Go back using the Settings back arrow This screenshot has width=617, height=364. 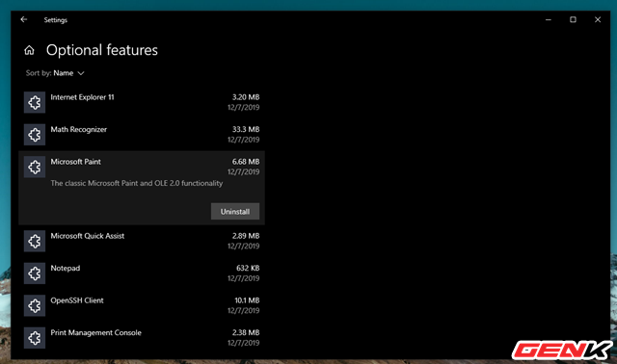[x=24, y=19]
